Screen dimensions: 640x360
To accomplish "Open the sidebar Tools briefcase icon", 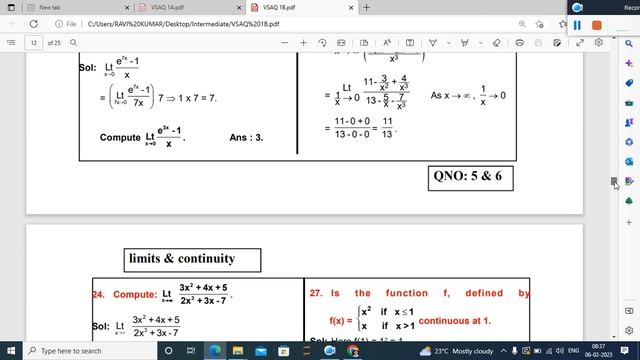I will [x=629, y=102].
